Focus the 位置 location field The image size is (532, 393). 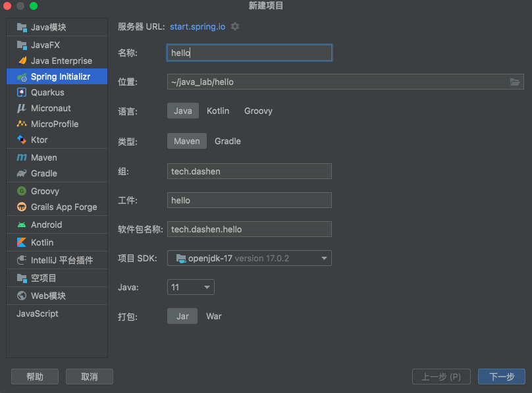346,82
